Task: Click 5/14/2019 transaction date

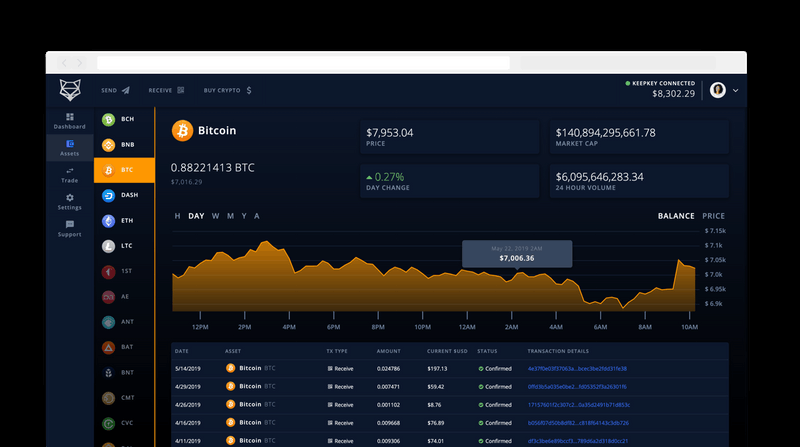Action: 188,368
